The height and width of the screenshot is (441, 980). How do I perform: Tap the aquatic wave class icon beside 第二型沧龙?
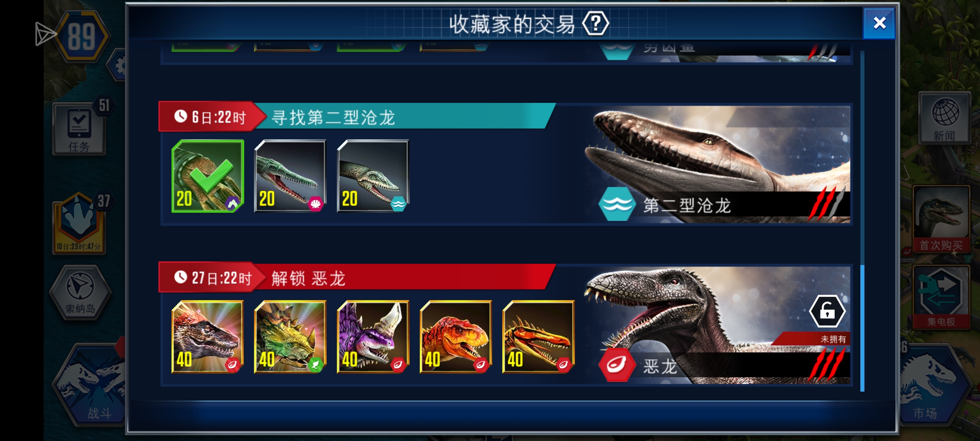617,204
